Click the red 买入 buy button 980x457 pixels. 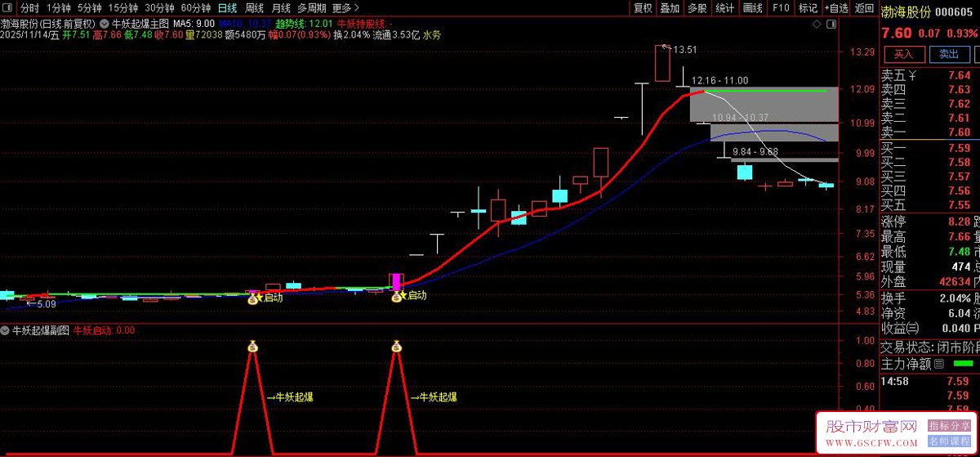903,54
